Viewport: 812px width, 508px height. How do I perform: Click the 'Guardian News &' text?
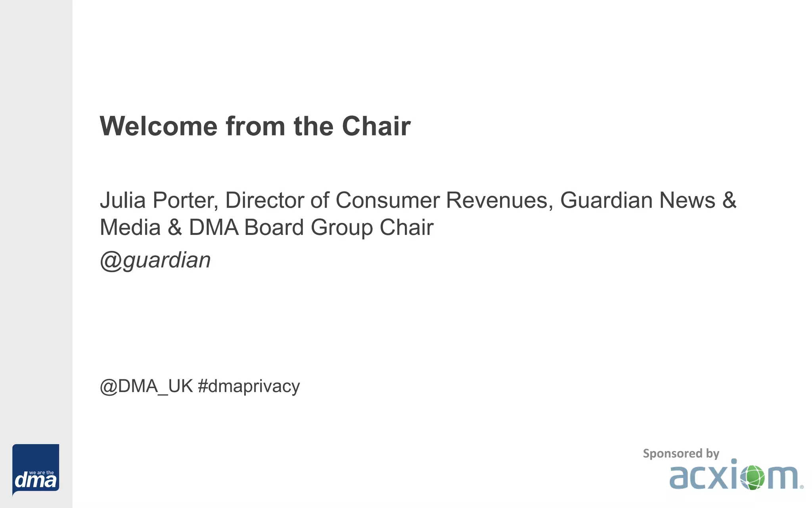[648, 200]
